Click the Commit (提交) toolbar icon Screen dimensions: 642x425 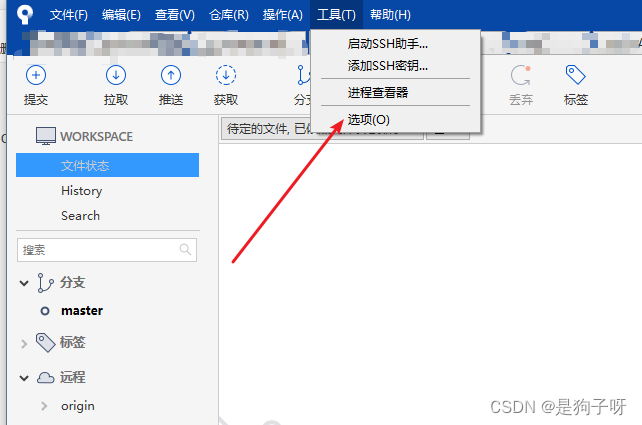coord(36,75)
